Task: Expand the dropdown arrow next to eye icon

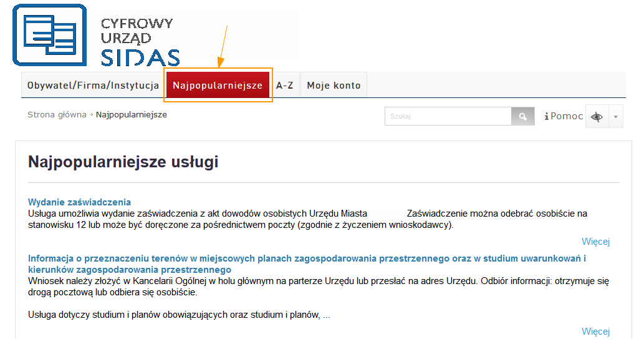Action: (616, 117)
